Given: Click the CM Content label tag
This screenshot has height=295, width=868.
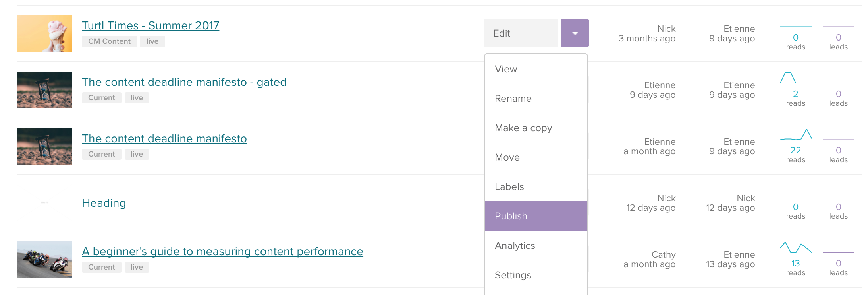Looking at the screenshot, I should 109,41.
